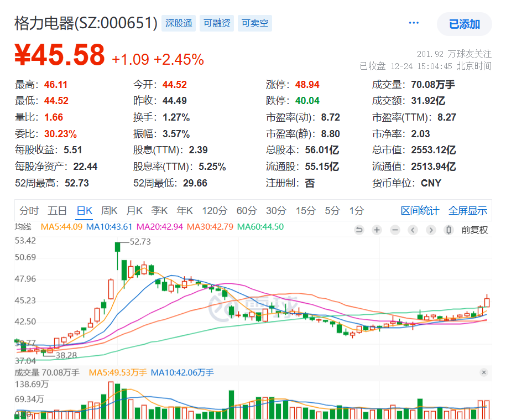The image size is (506, 420).
Task: Click the 201.92 万球友关注 follower count
Action: tap(455, 54)
